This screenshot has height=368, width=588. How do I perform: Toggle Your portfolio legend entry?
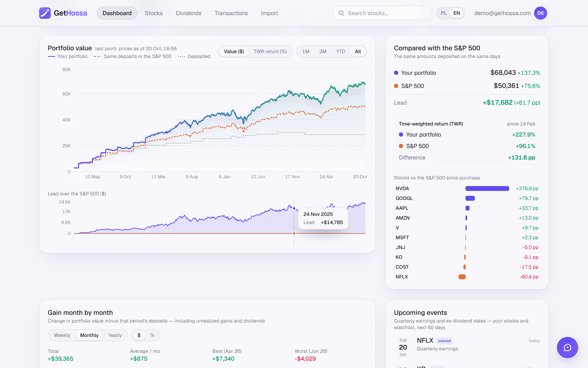click(68, 56)
